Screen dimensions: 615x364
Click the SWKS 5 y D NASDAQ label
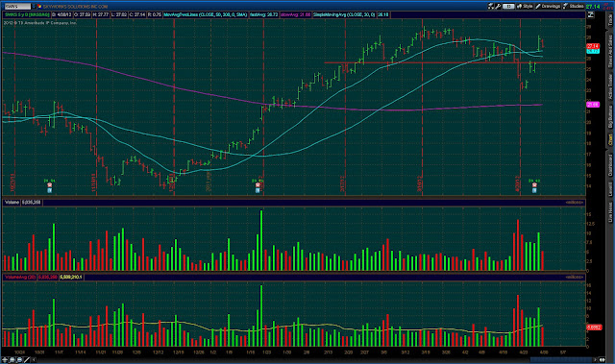27,14
